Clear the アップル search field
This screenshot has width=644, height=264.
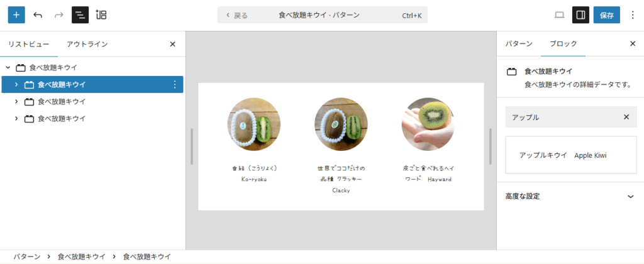[626, 117]
